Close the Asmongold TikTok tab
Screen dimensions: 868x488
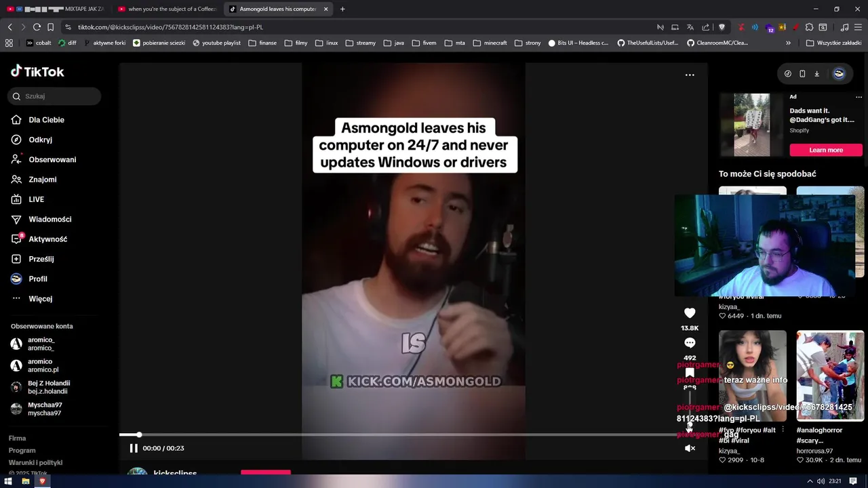tap(326, 9)
